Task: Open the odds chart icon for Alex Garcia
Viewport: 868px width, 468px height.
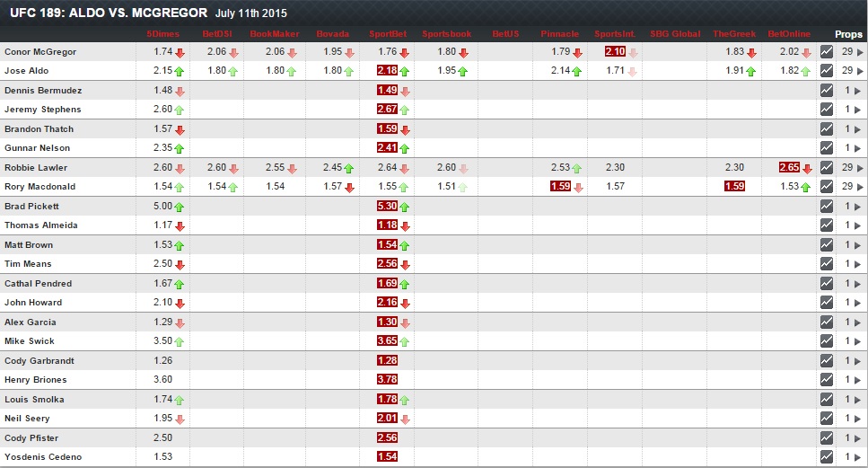Action: pos(827,322)
